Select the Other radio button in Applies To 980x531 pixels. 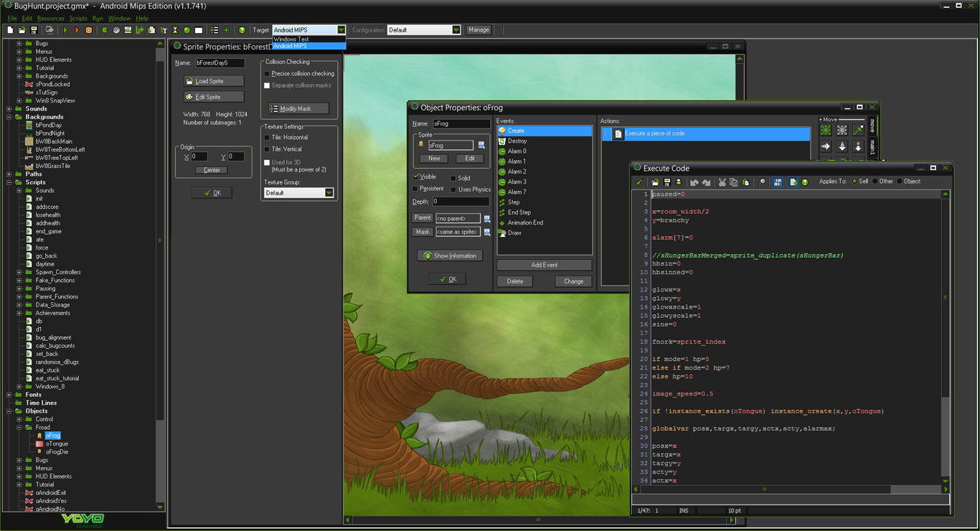point(875,182)
